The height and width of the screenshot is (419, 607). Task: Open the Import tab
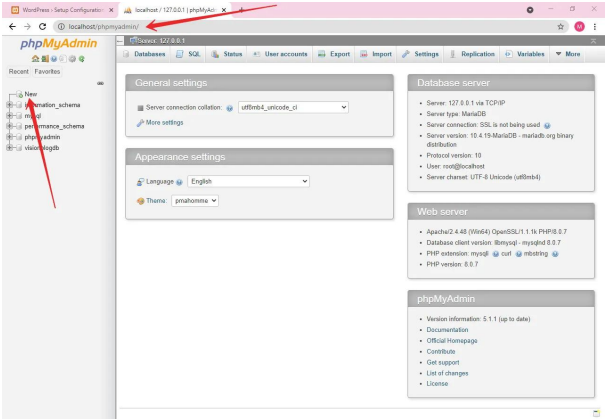pos(376,54)
